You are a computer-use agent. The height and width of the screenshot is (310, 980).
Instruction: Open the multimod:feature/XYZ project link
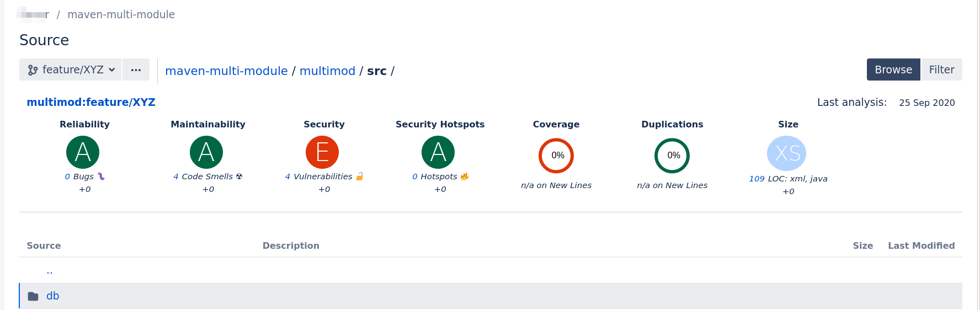[91, 102]
